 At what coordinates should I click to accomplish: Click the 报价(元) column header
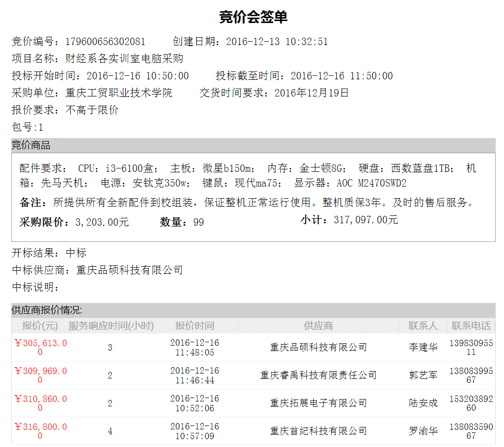point(40,326)
